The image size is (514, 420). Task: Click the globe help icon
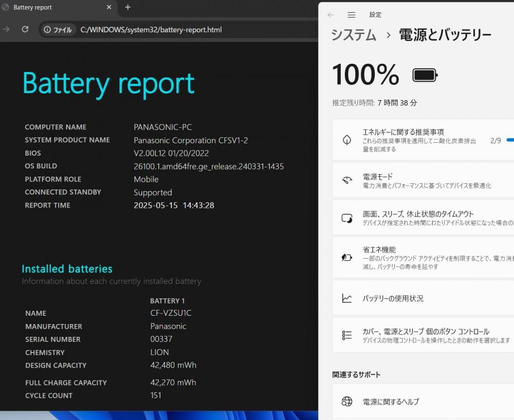(x=347, y=402)
